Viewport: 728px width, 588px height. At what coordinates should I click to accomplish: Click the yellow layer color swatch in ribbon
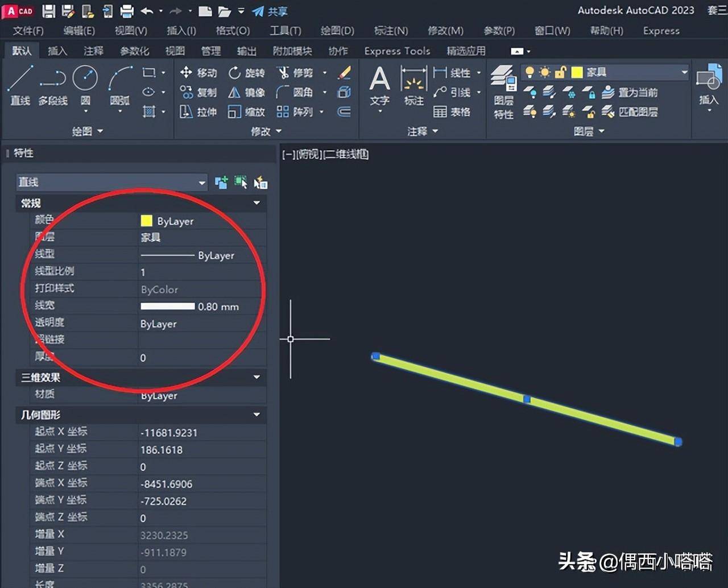[x=577, y=72]
